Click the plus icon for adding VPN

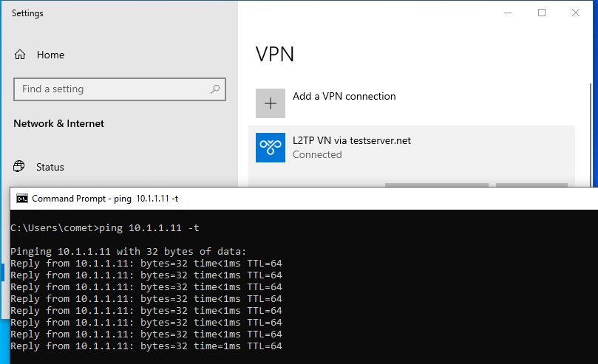271,103
